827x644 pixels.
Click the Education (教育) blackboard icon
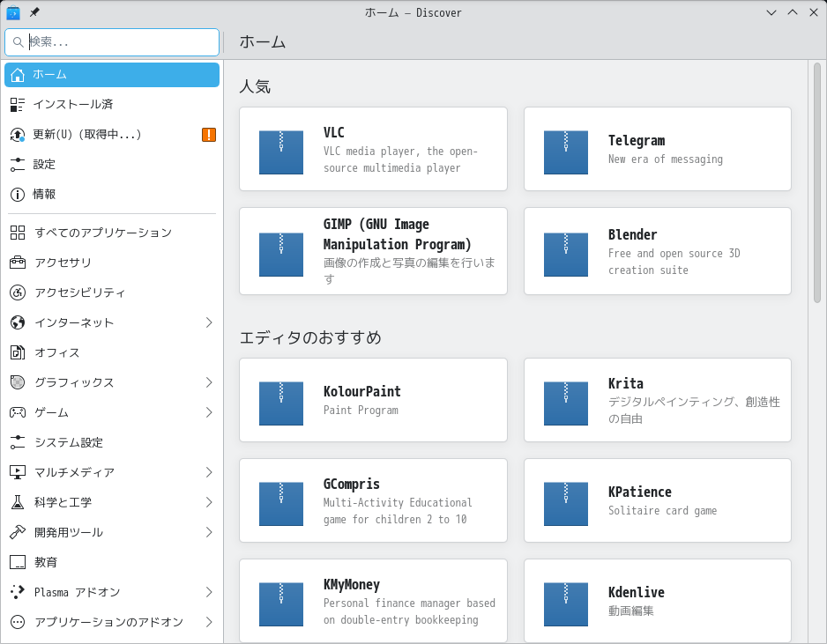tap(18, 562)
